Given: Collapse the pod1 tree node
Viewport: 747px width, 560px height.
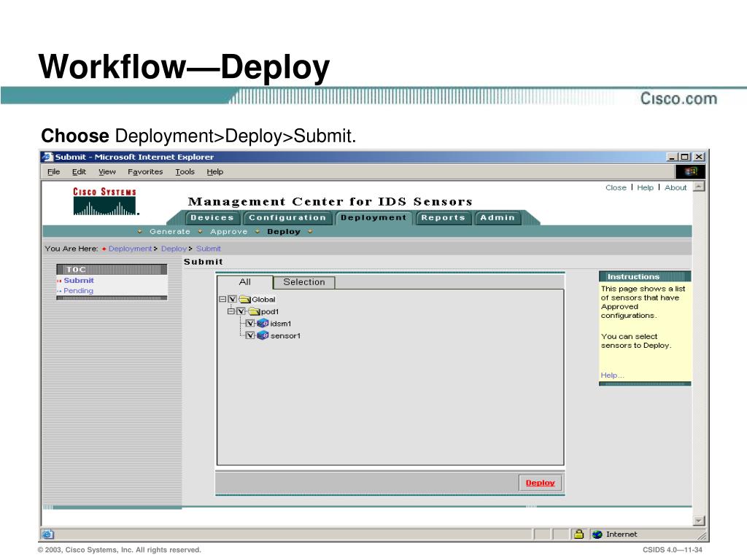Looking at the screenshot, I should tap(231, 311).
